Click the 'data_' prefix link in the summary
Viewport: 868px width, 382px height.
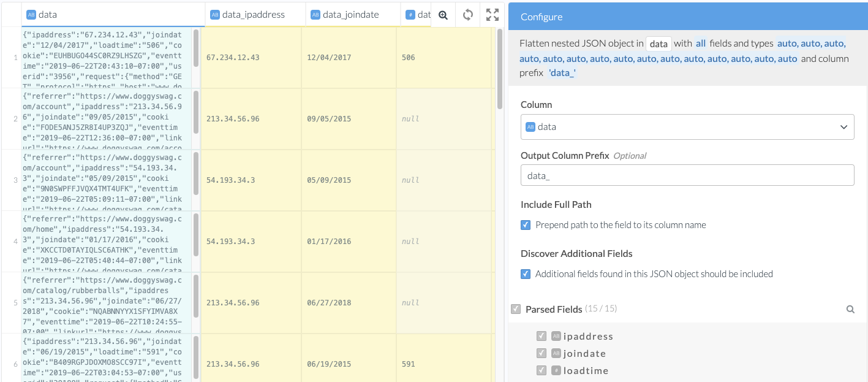pyautogui.click(x=562, y=73)
